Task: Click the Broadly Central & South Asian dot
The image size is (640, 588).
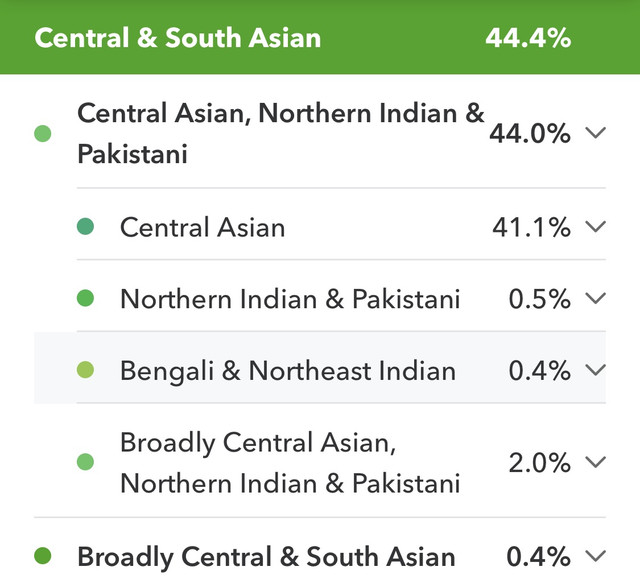Action: (x=42, y=556)
